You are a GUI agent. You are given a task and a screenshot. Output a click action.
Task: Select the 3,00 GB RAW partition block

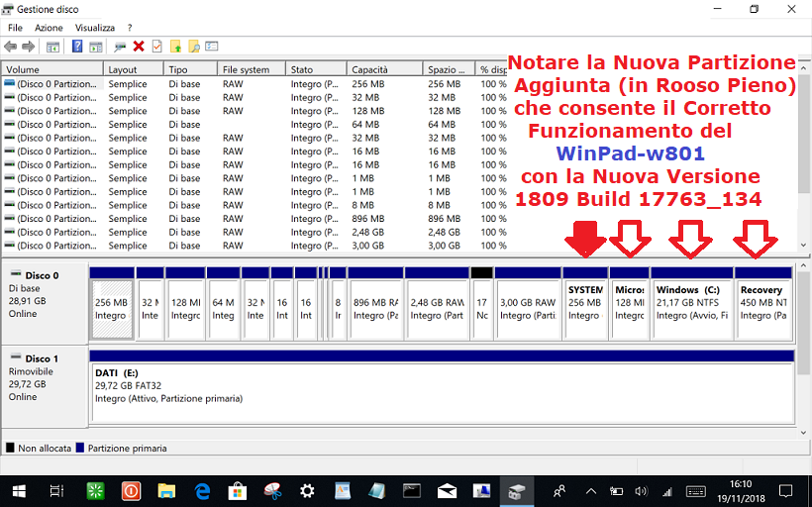pyautogui.click(x=528, y=303)
